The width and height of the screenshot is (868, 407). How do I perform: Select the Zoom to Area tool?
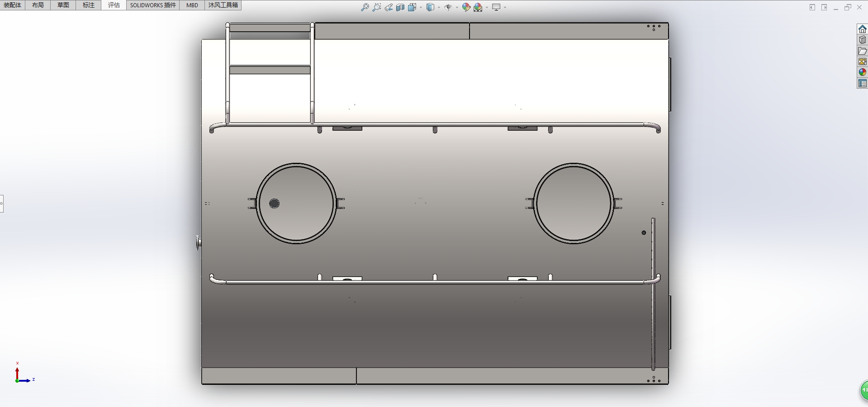coord(377,7)
